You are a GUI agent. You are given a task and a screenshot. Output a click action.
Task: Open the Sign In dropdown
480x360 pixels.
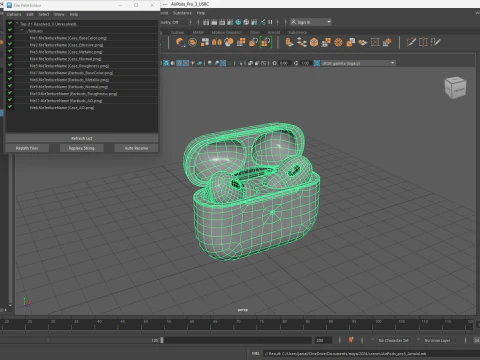click(310, 22)
